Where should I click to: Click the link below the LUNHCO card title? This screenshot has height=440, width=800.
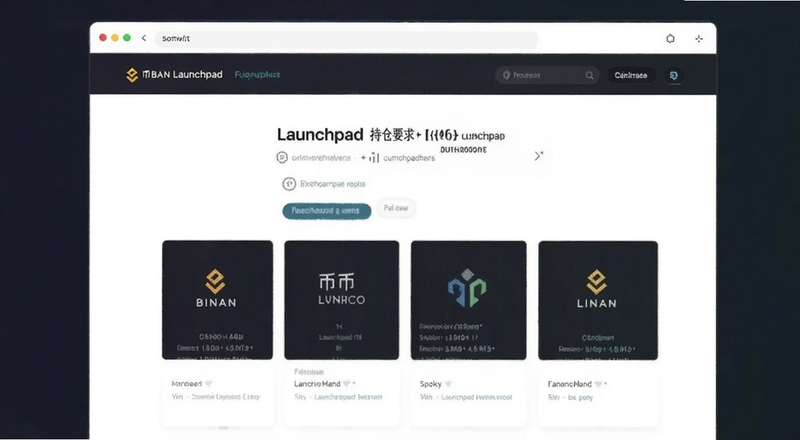[348, 397]
